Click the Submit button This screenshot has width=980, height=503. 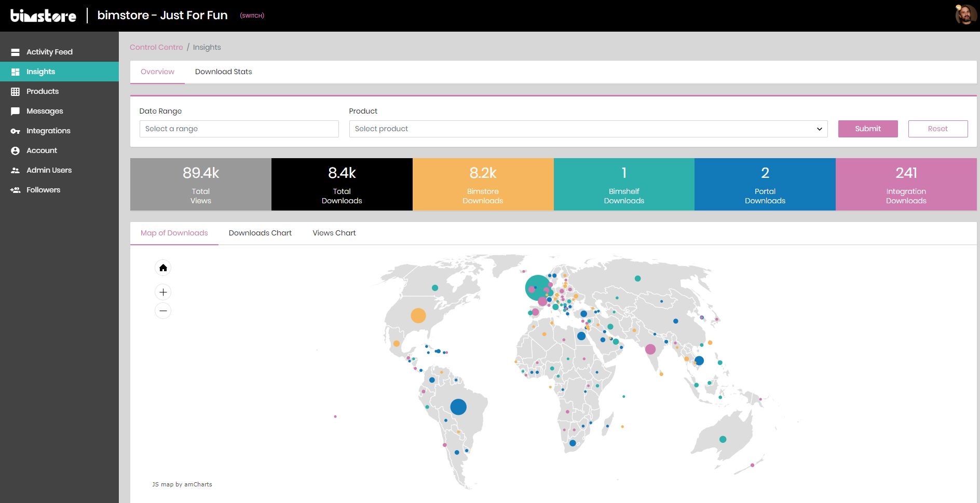tap(868, 129)
